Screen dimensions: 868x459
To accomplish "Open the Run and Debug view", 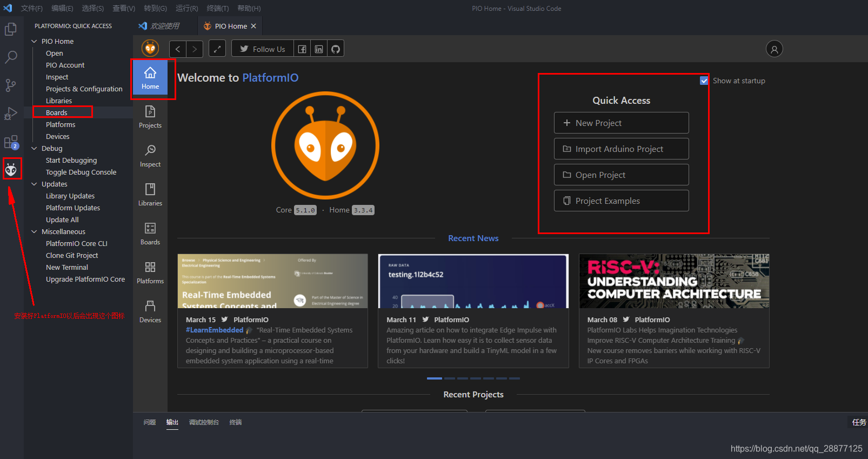I will point(11,114).
